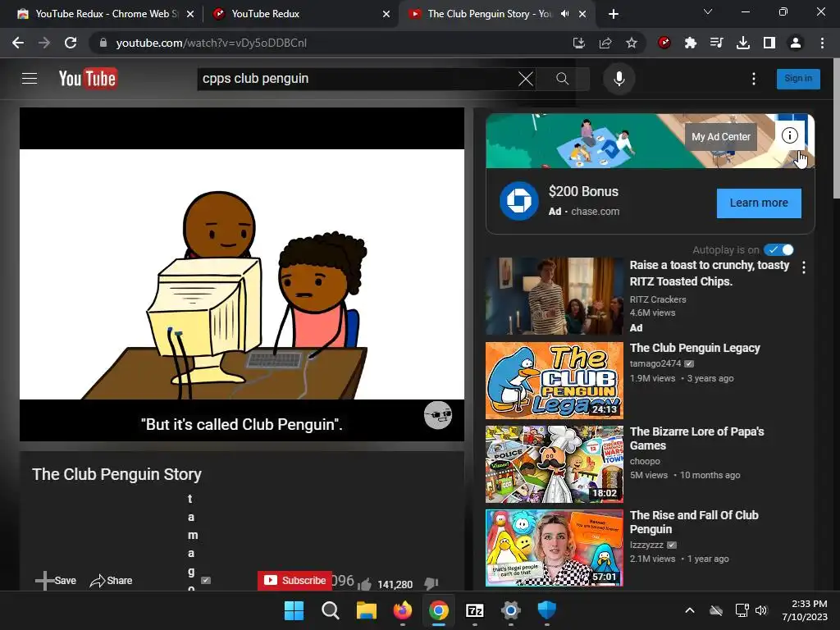Open the taskbar clock and date
Screen dimensions: 840x630
805,610
